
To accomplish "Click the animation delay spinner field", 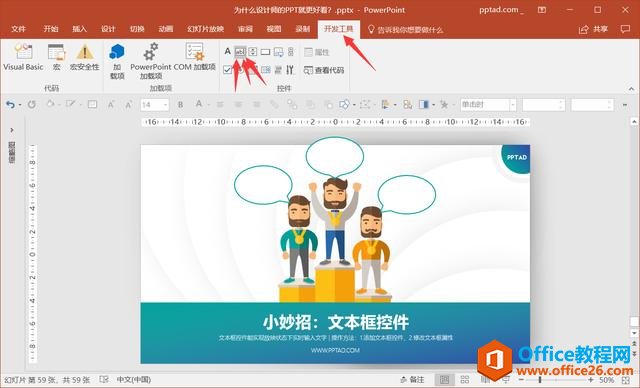I will tap(592, 105).
